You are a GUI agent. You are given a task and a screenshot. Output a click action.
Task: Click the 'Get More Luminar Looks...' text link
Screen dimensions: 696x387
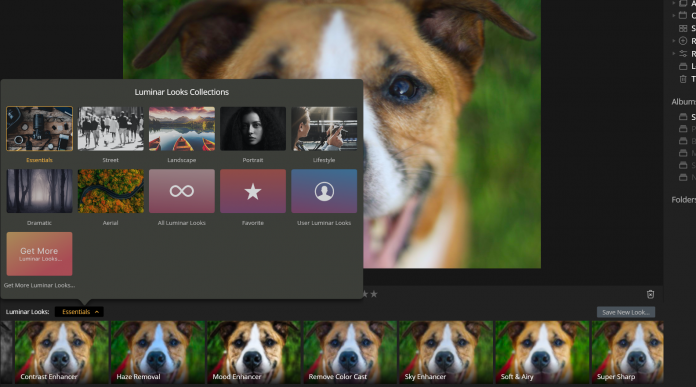coord(40,285)
